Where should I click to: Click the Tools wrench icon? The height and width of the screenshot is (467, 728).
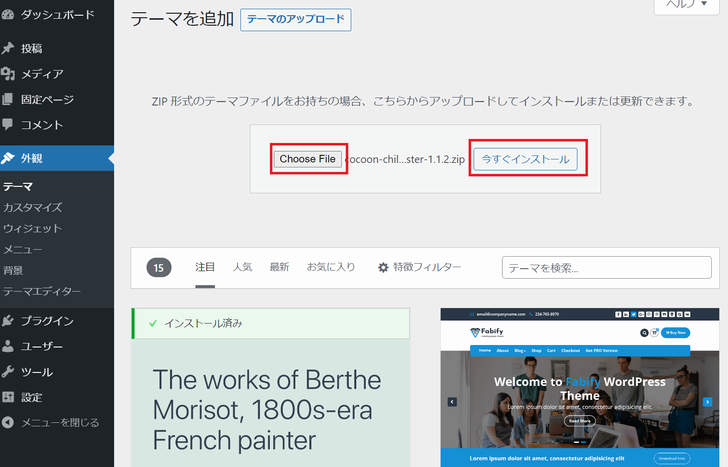pyautogui.click(x=8, y=372)
